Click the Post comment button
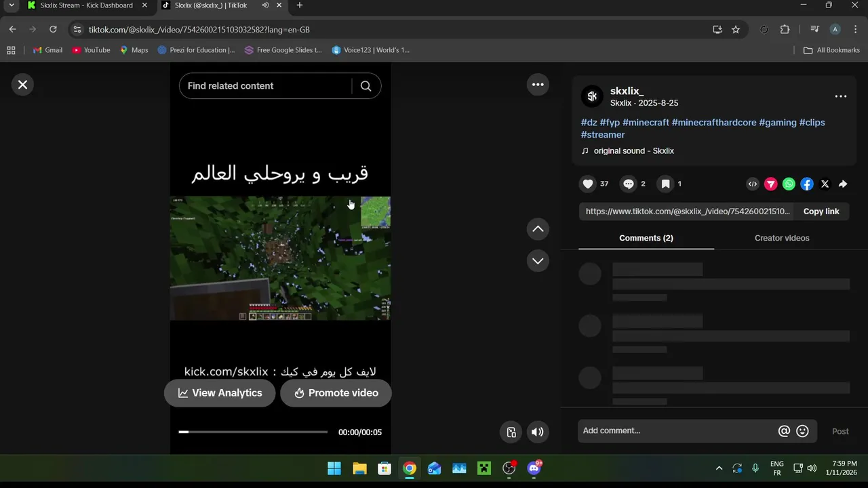This screenshot has height=488, width=868. [x=840, y=431]
